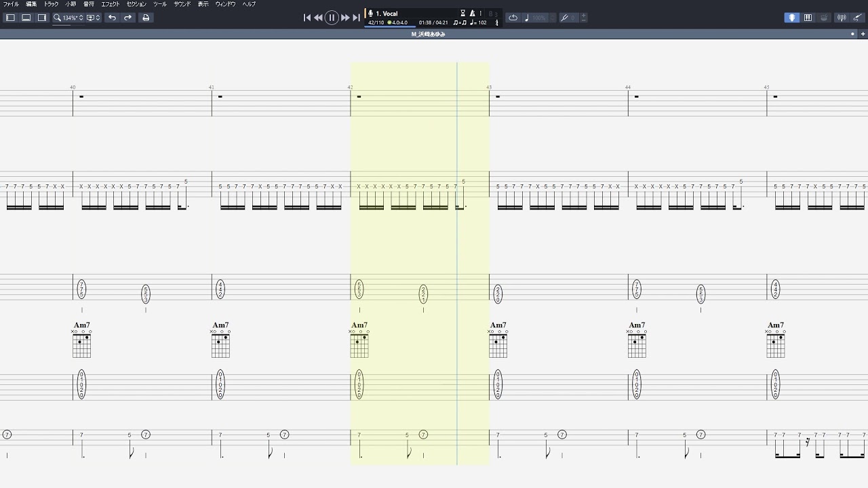The image size is (868, 488).
Task: Pause playback with the pause button
Action: pyautogui.click(x=332, y=18)
